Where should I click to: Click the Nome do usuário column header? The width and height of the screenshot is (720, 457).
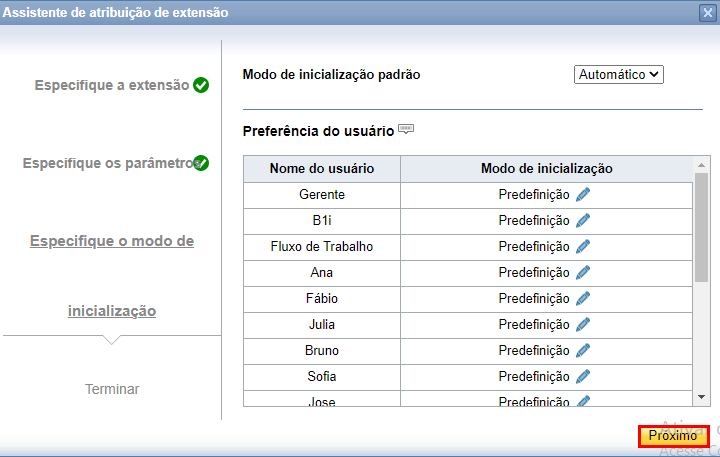(x=322, y=169)
